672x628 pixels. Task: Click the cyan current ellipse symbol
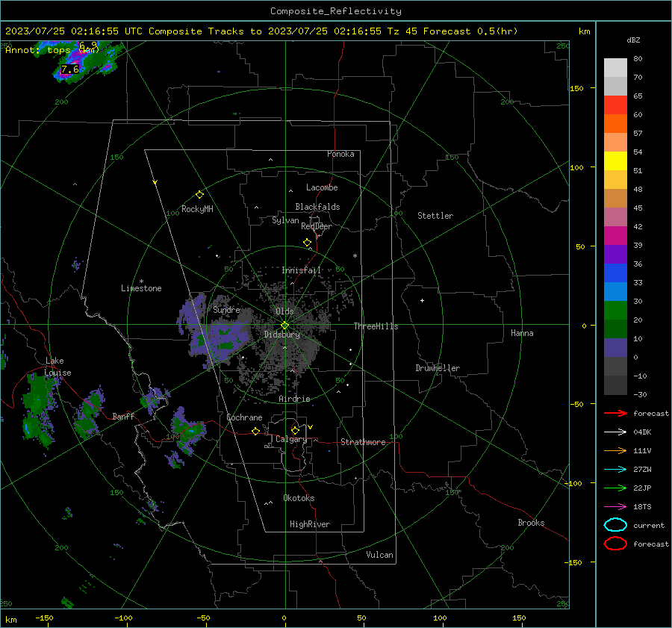[615, 525]
